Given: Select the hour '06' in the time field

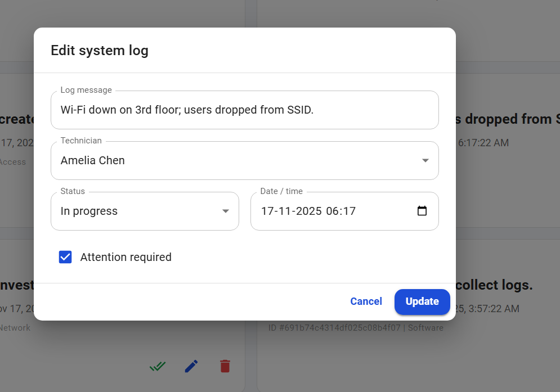Looking at the screenshot, I should [332, 211].
